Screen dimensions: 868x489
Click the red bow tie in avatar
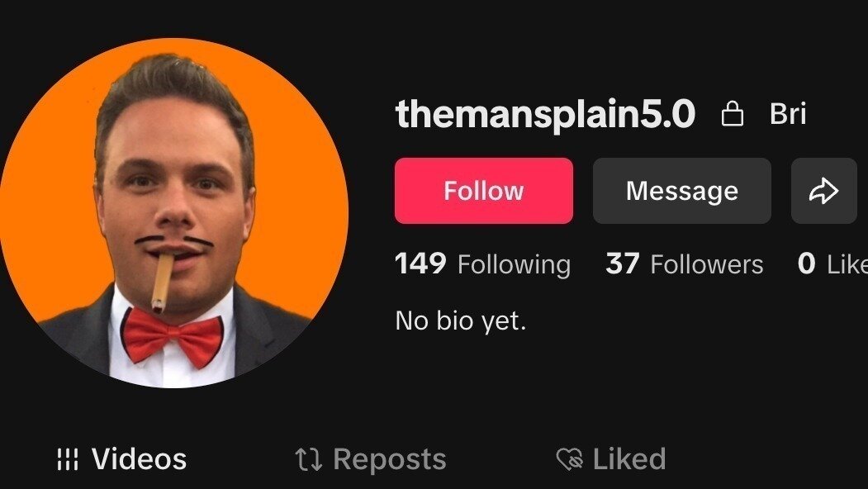pos(172,337)
